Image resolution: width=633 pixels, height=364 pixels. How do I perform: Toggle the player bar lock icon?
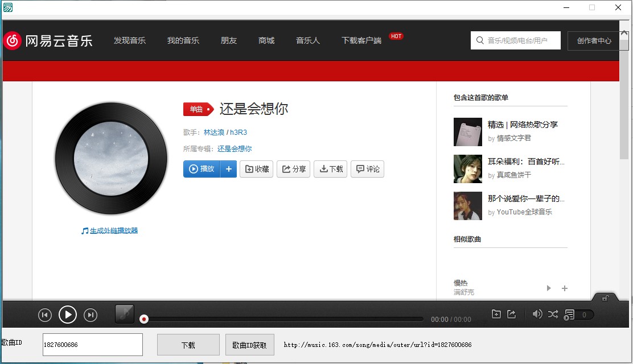coord(606,298)
